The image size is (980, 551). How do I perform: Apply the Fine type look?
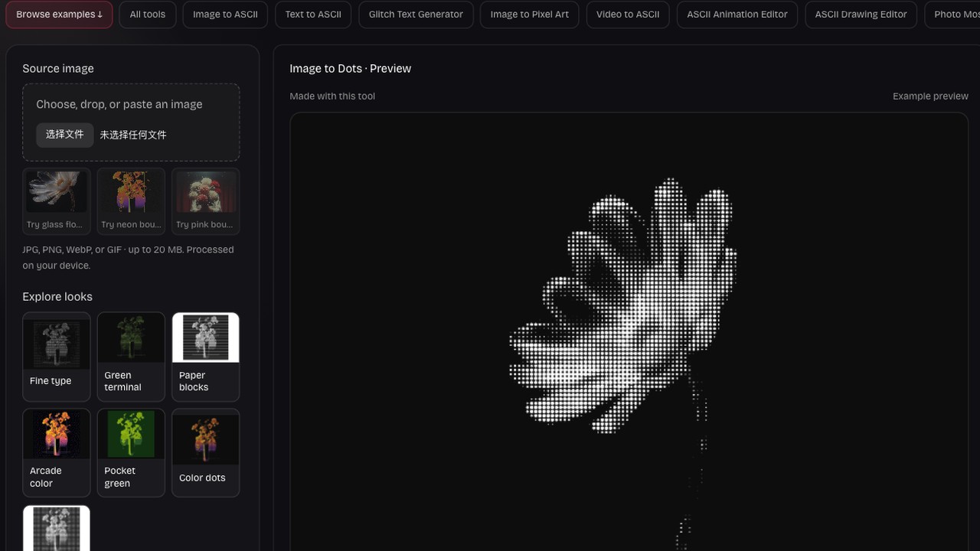click(x=57, y=357)
